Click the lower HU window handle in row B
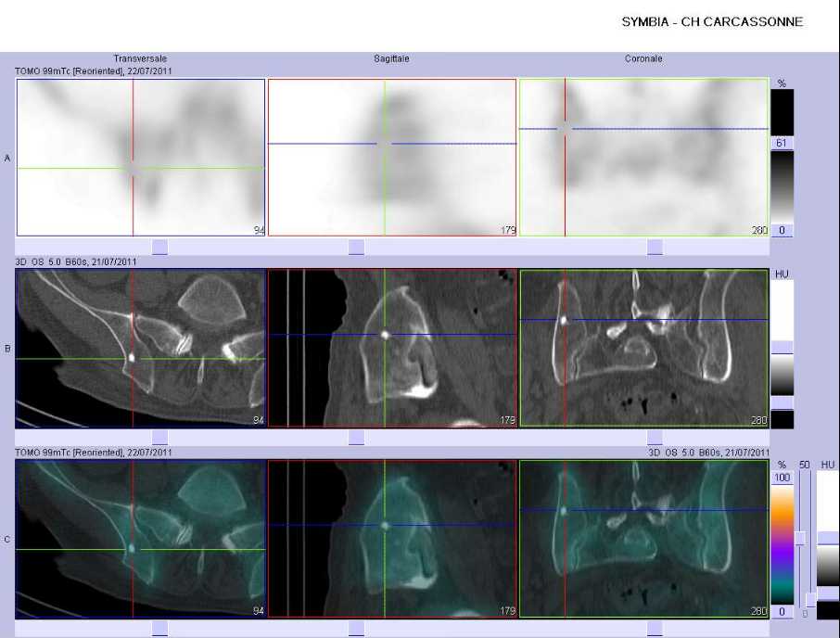 tap(783, 402)
